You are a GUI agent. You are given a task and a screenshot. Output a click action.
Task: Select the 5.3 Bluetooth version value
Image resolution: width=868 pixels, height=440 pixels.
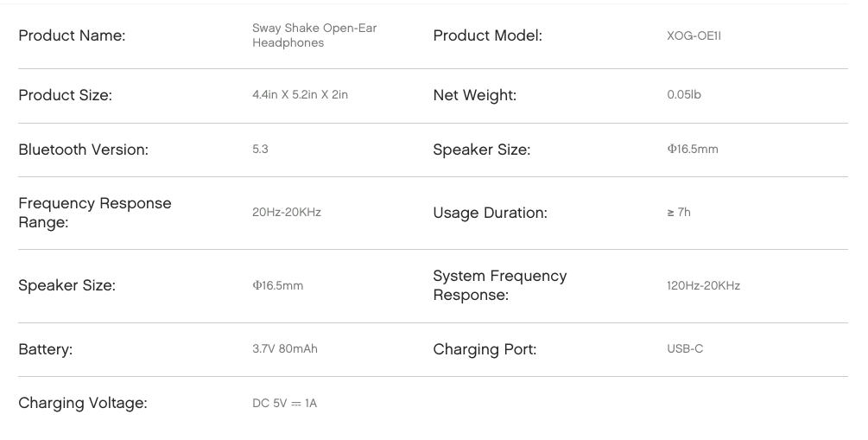click(x=260, y=149)
